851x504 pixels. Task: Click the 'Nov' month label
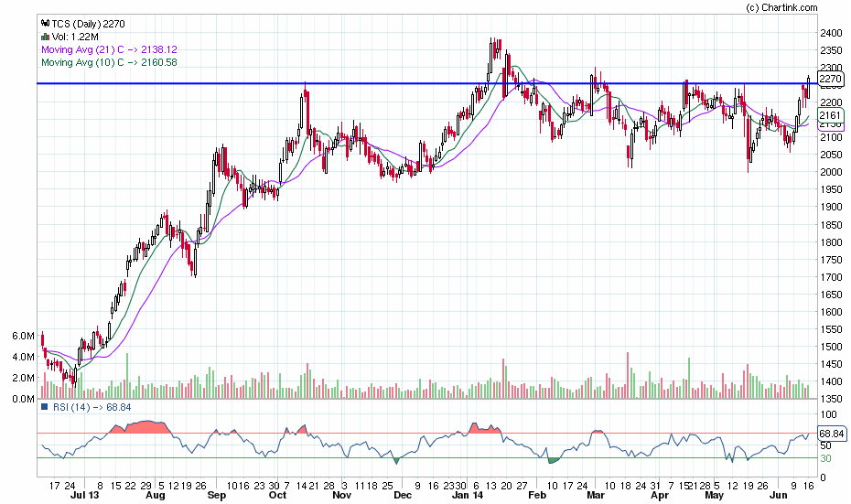pyautogui.click(x=341, y=495)
